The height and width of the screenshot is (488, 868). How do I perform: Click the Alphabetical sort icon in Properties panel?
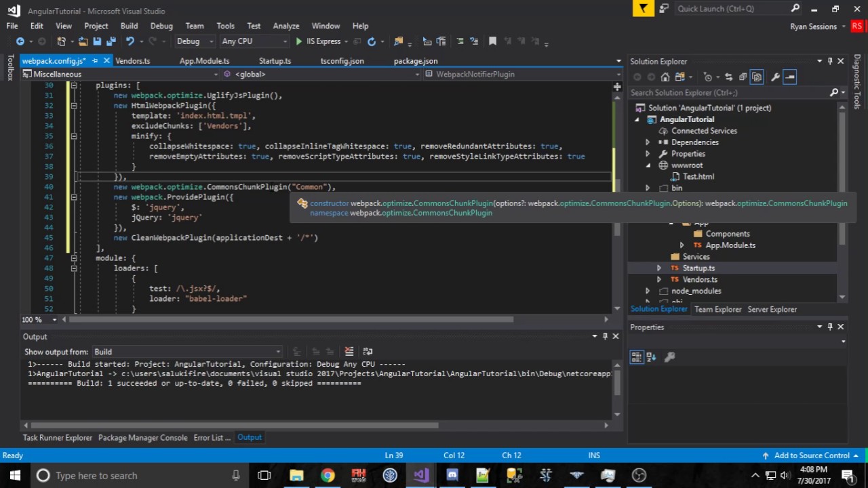pos(651,357)
